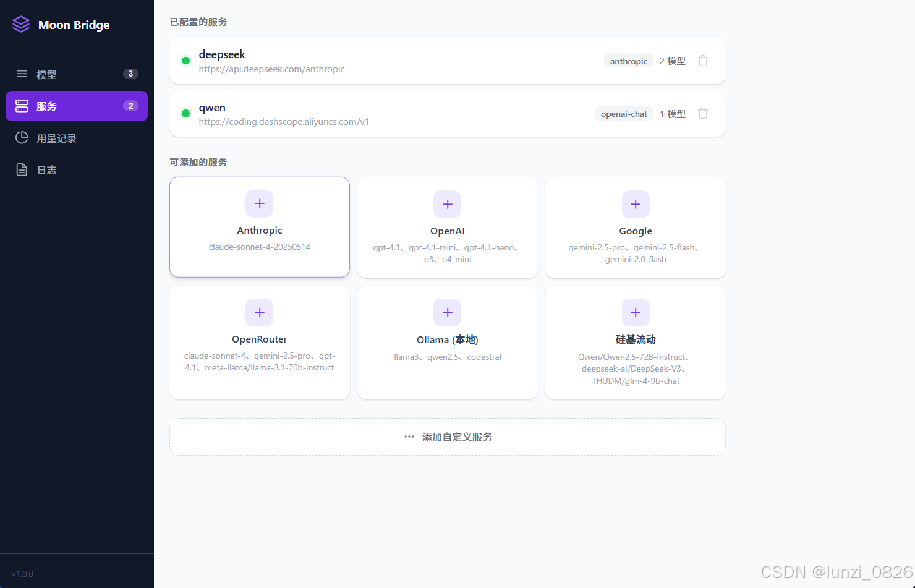Click the Ollama (本地) card title
This screenshot has height=588, width=915.
[x=448, y=339]
